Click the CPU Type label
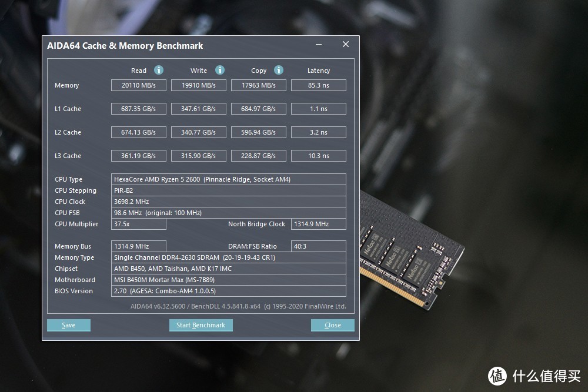The image size is (588, 392). click(68, 179)
